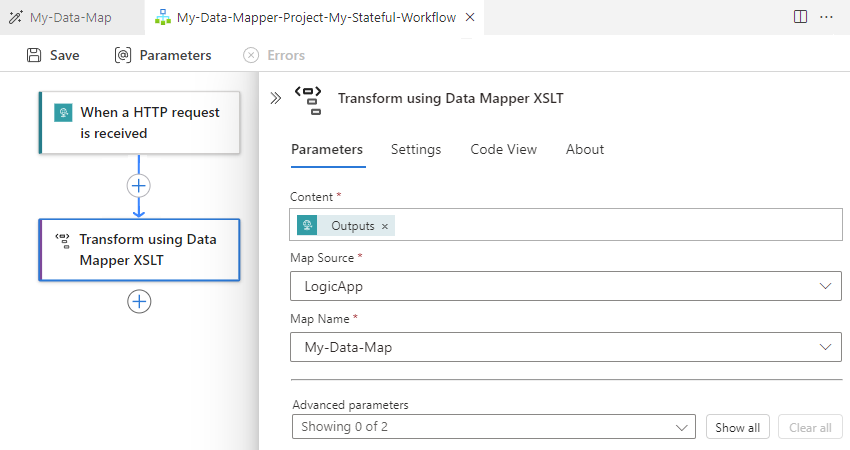Switch to the Settings tab
This screenshot has height=450, width=850.
[x=416, y=149]
